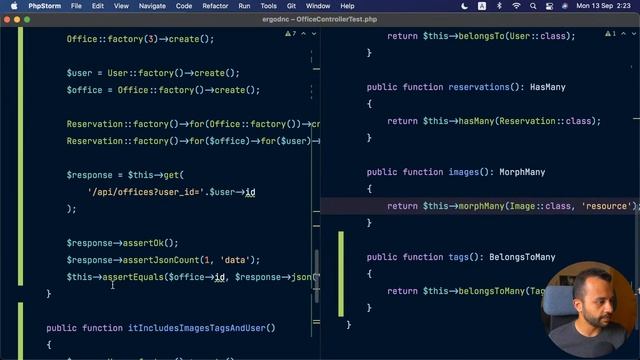Open the Bluetooth status icon
640x360 pixels.
[x=499, y=6]
